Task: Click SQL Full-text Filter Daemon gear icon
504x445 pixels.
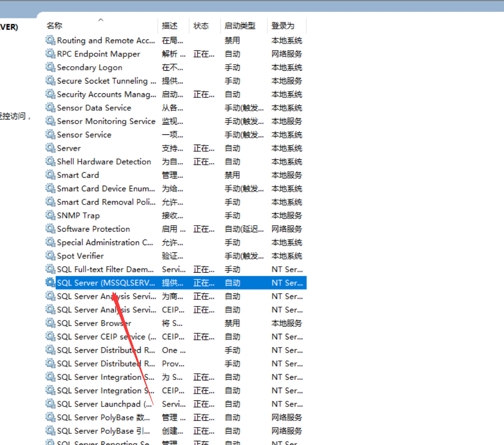Action: pos(50,269)
